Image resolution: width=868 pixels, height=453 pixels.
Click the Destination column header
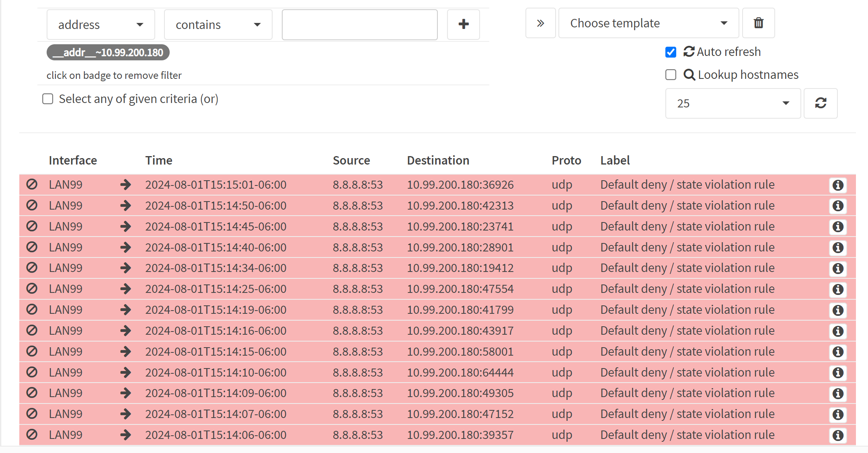(x=438, y=161)
